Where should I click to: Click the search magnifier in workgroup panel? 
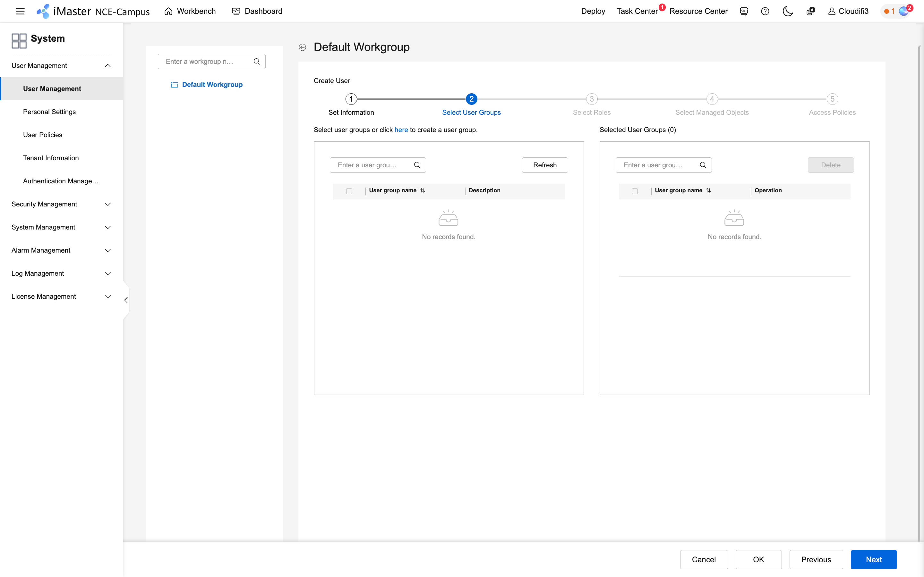click(257, 62)
